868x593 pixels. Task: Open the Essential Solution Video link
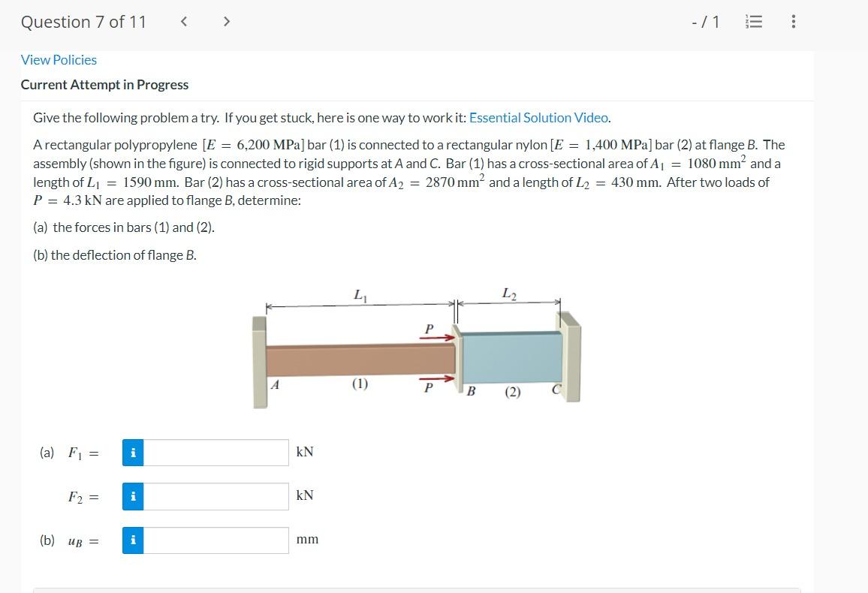point(538,118)
